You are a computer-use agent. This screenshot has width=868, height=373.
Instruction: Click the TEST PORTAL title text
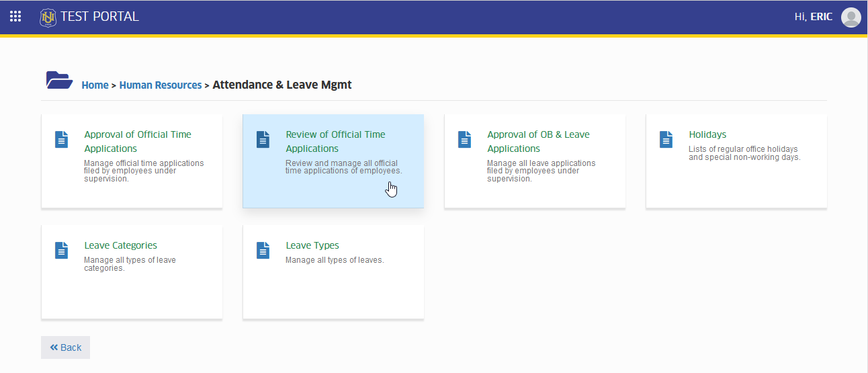tap(99, 17)
